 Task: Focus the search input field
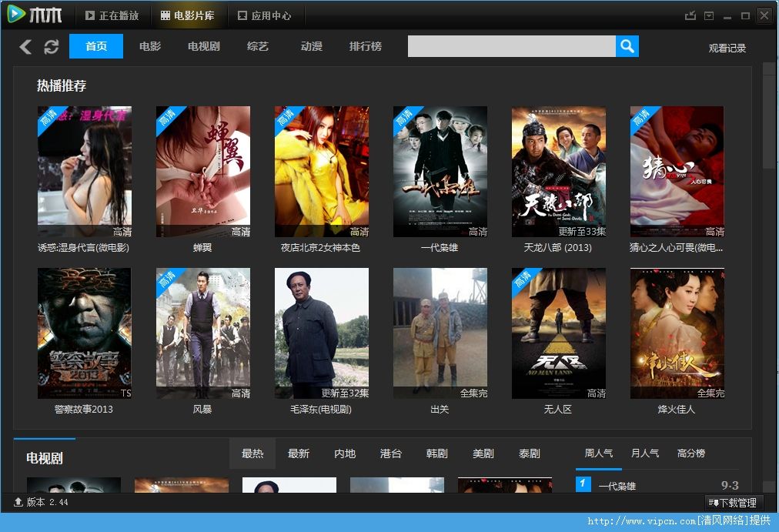coord(512,46)
